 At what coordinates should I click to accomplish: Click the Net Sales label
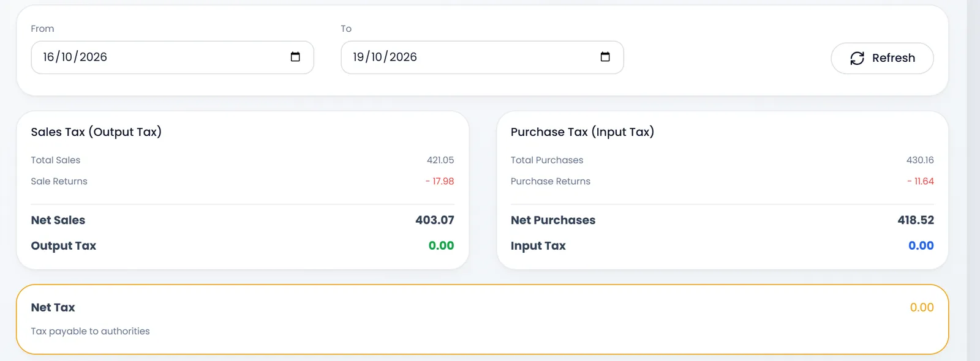point(58,220)
